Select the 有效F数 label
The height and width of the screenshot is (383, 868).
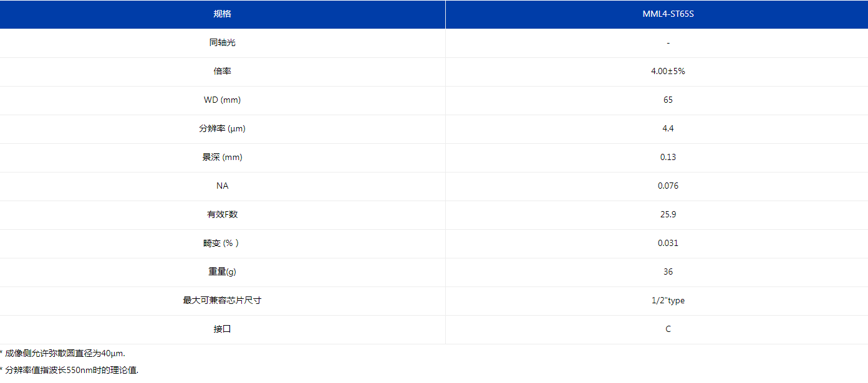click(223, 215)
